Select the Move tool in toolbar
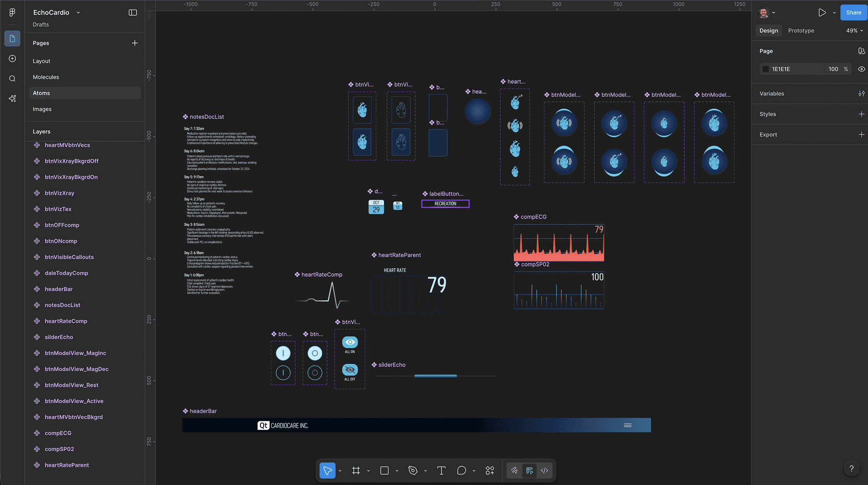Image resolution: width=868 pixels, height=485 pixels. [327, 471]
